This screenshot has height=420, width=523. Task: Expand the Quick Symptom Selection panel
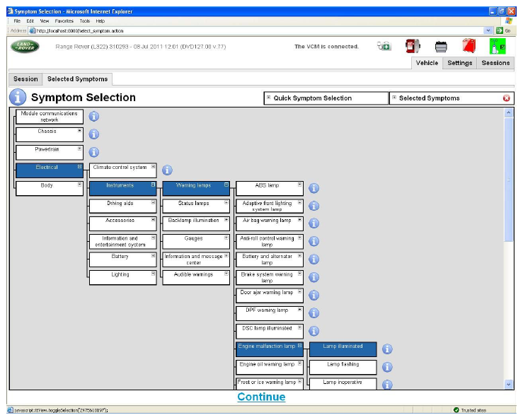pyautogui.click(x=268, y=98)
